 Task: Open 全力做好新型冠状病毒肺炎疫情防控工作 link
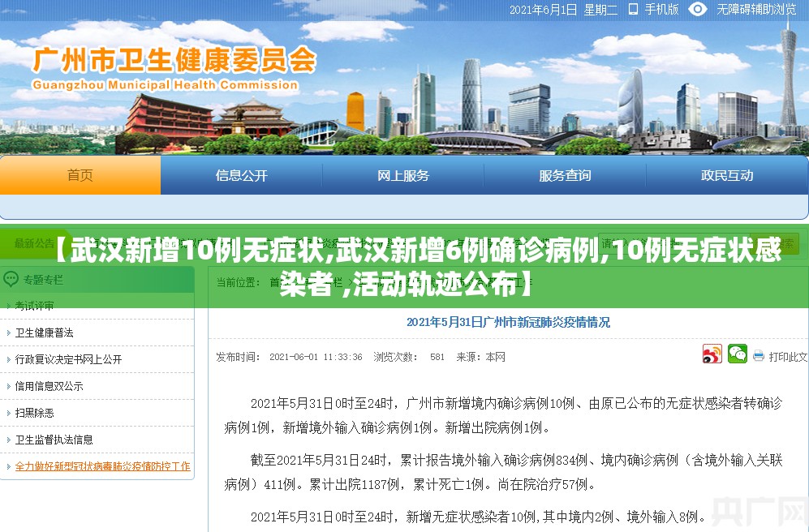(103, 466)
